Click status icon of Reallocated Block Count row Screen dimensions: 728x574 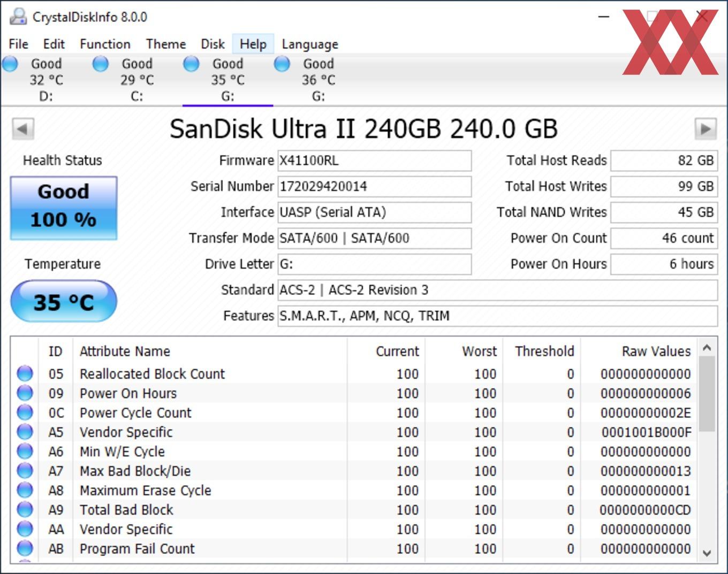(25, 373)
